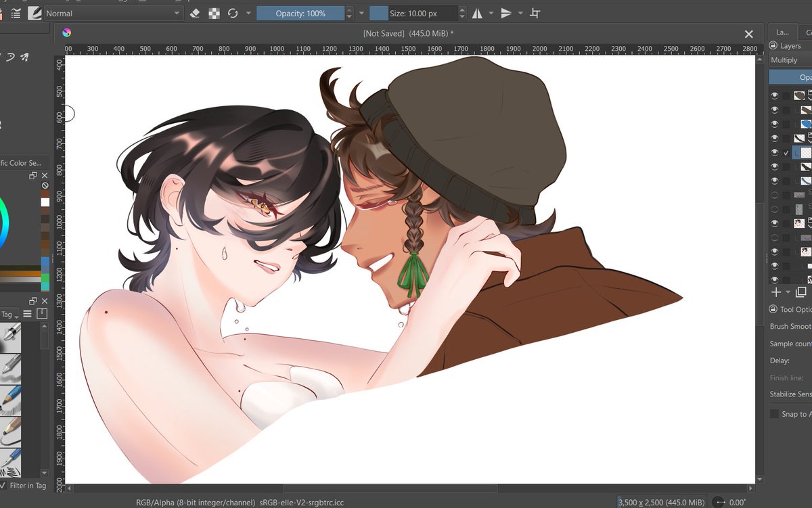This screenshot has height=508, width=812.
Task: Float the brush presets docker
Action: click(32, 300)
